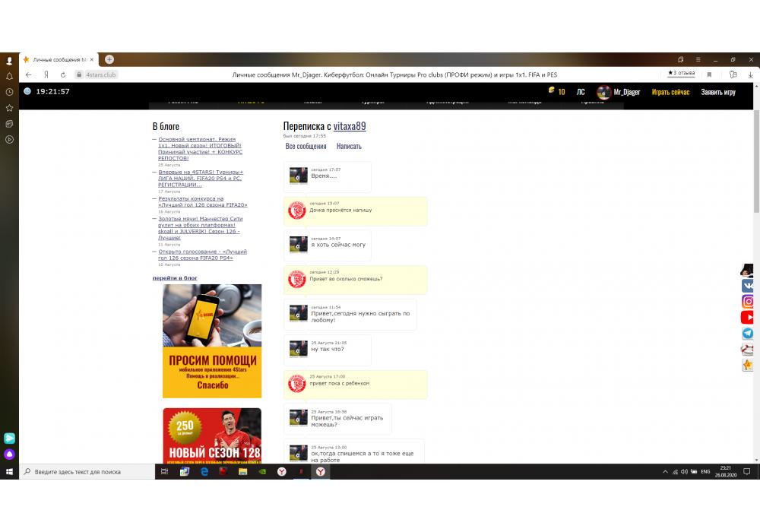Click the page vertical scrollbar
Image resolution: width=760 pixels, height=532 pixels.
pos(756,162)
